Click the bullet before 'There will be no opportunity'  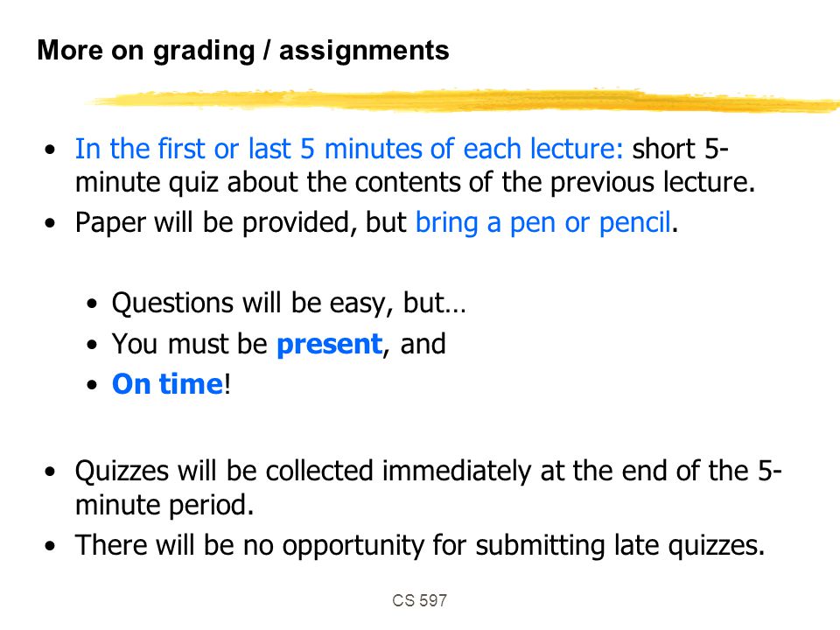[51, 546]
